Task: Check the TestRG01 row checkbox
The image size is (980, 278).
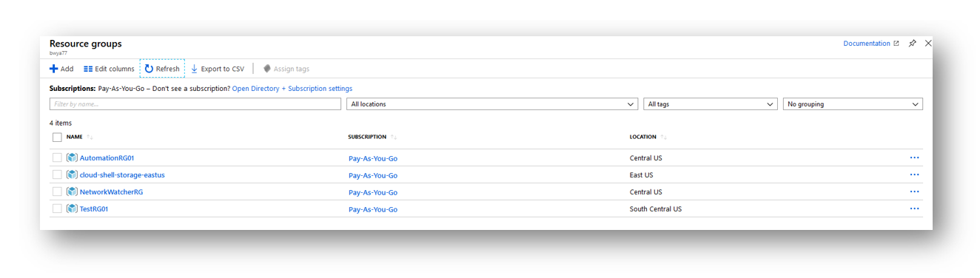Action: [57, 208]
